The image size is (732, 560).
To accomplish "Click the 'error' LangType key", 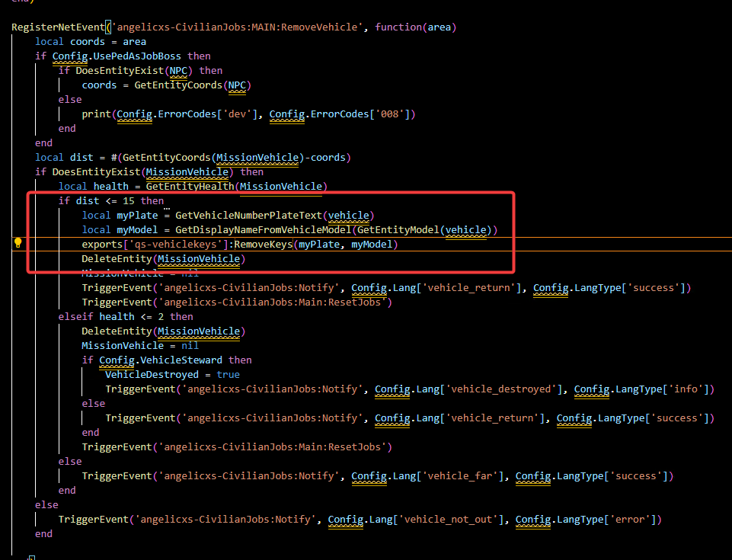I will pyautogui.click(x=630, y=520).
